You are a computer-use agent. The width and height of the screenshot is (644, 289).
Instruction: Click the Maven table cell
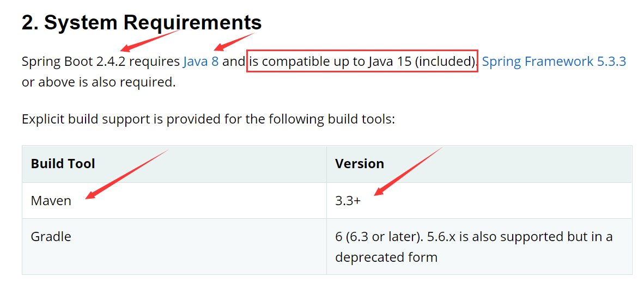(51, 201)
